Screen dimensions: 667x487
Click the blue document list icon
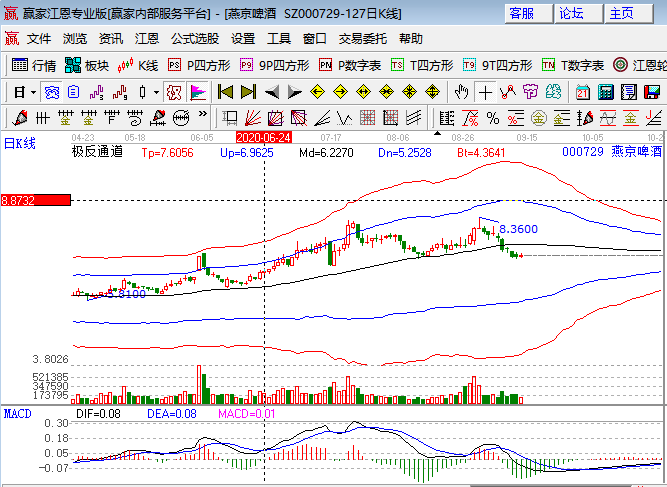coord(74,92)
